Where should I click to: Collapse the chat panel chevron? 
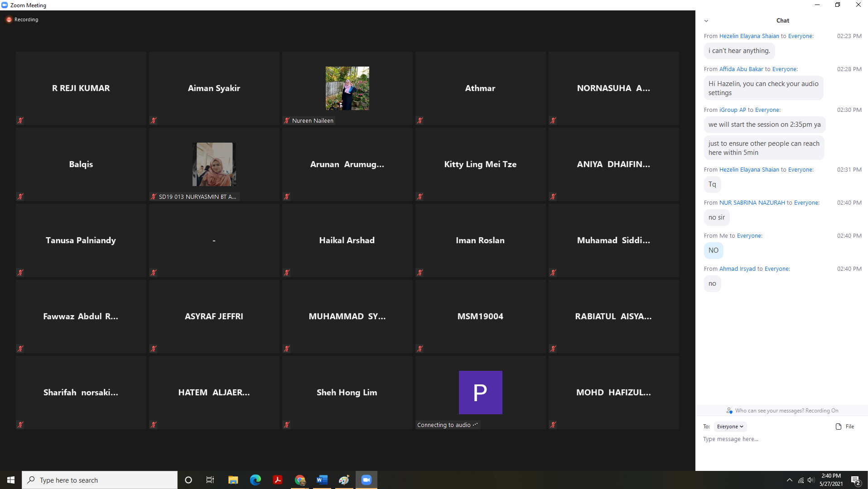706,21
